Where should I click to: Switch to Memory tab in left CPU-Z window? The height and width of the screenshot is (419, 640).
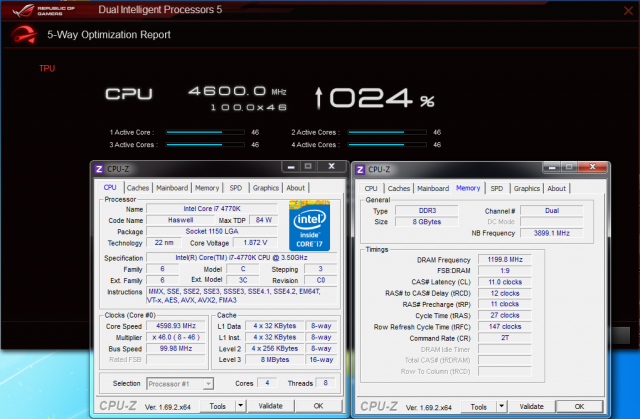click(x=207, y=188)
